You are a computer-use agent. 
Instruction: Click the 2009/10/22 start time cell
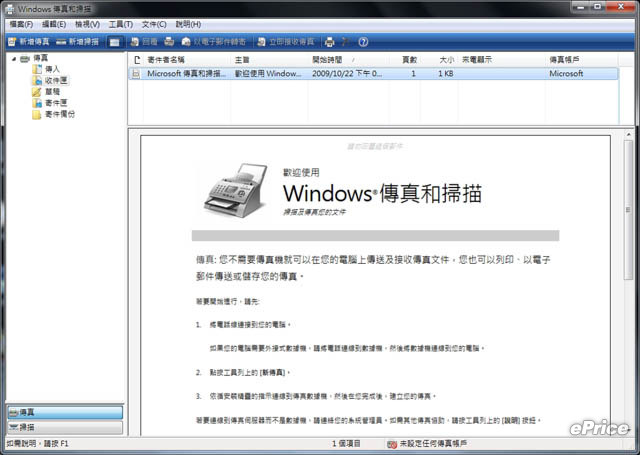(347, 74)
